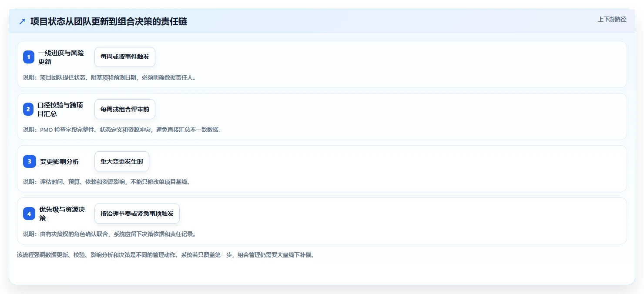Click description about 由有决策权的角色确认取舍
Screen dimensions: 644x294
(110, 234)
